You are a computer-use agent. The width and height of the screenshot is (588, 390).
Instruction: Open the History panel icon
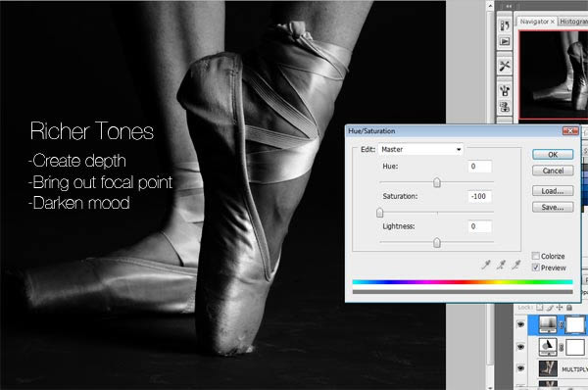(x=505, y=25)
